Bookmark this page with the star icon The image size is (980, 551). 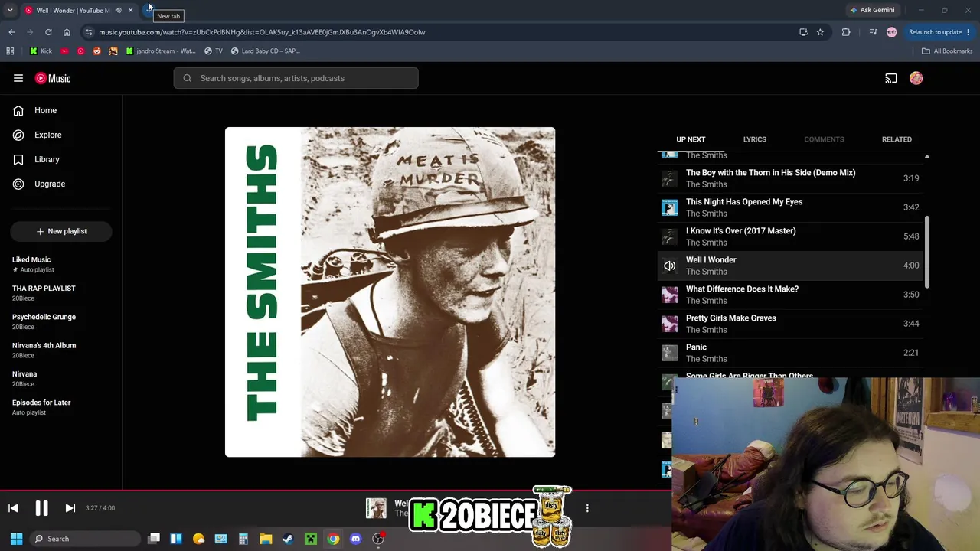coord(820,32)
